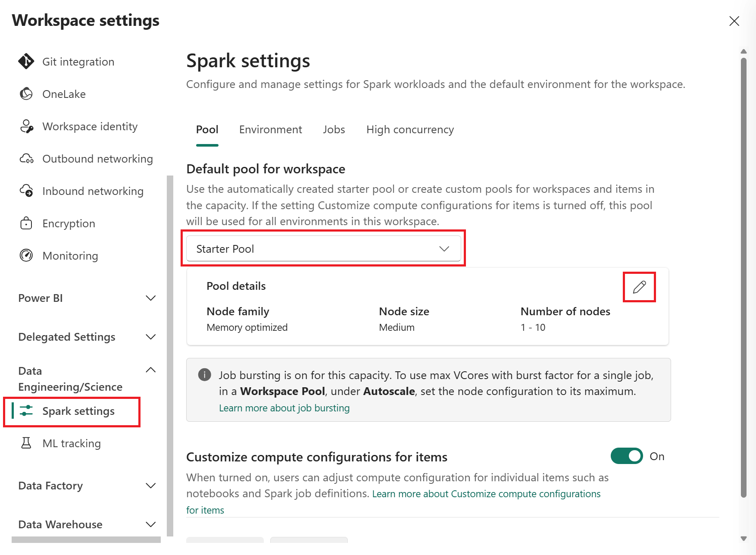Viewport: 756px width, 555px height.
Task: Select Git integration in sidebar
Action: [x=78, y=62]
